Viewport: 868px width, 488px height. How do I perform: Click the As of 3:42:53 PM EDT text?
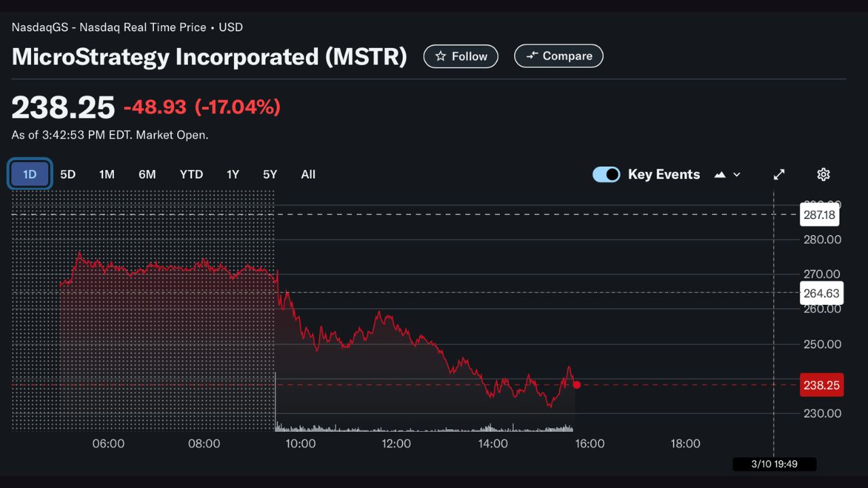tap(110, 135)
